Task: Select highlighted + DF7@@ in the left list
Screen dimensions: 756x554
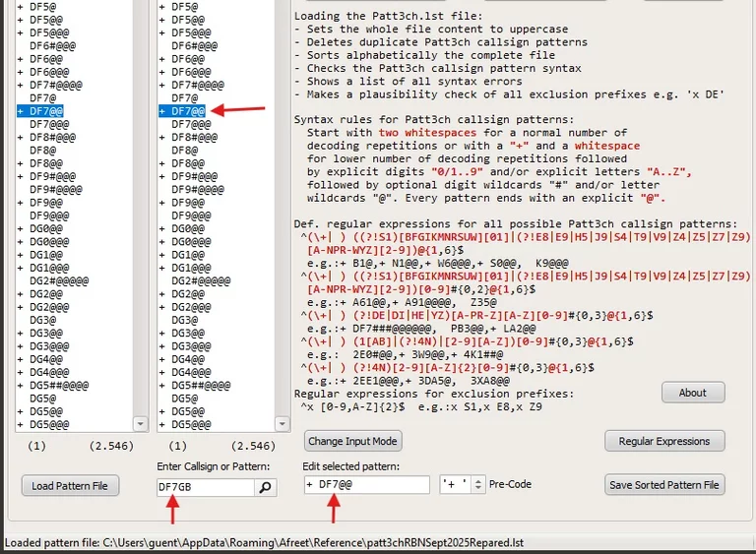Action: [x=49, y=112]
